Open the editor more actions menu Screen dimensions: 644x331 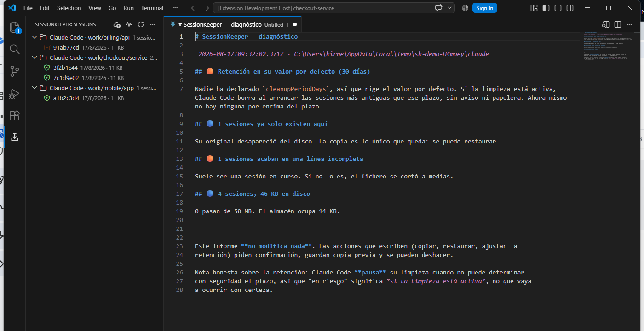630,24
